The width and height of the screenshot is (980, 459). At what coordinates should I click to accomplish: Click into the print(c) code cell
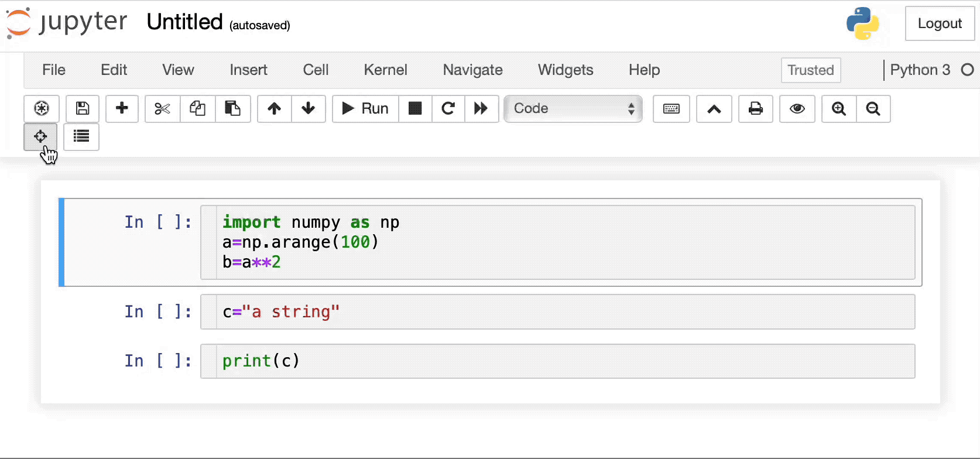(557, 361)
